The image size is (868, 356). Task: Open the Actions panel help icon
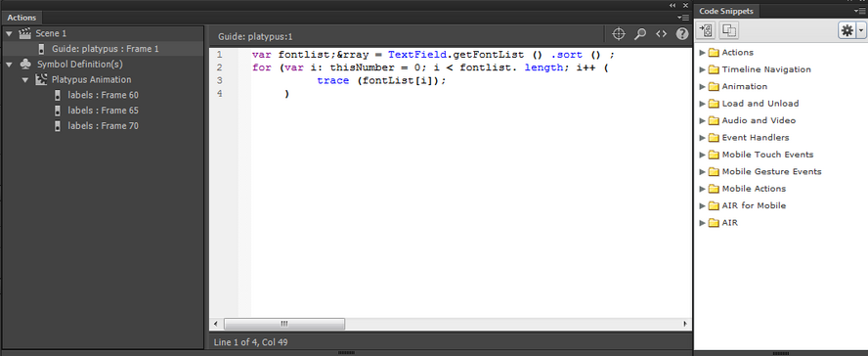[682, 34]
